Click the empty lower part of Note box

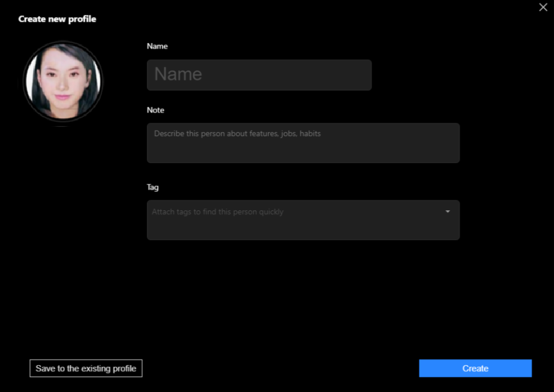click(303, 153)
